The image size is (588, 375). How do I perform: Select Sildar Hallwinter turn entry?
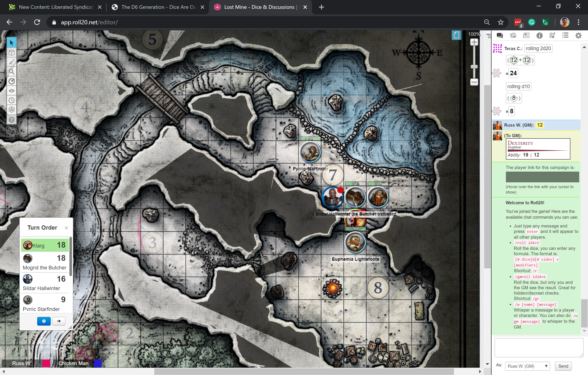(45, 283)
